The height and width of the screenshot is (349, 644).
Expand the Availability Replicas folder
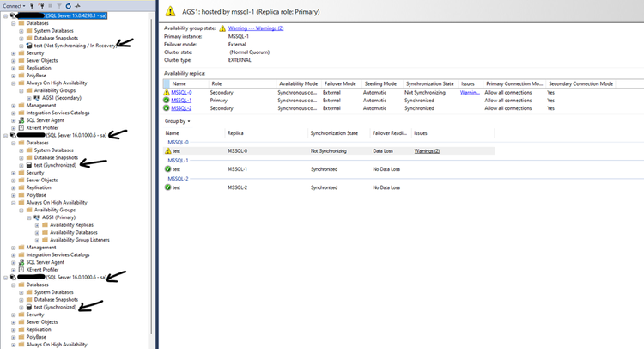click(37, 225)
